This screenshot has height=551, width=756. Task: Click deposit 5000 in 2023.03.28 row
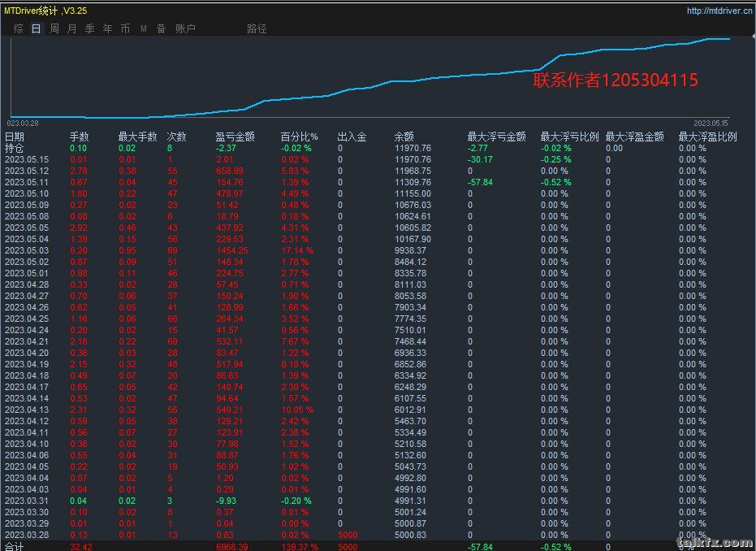(x=348, y=535)
